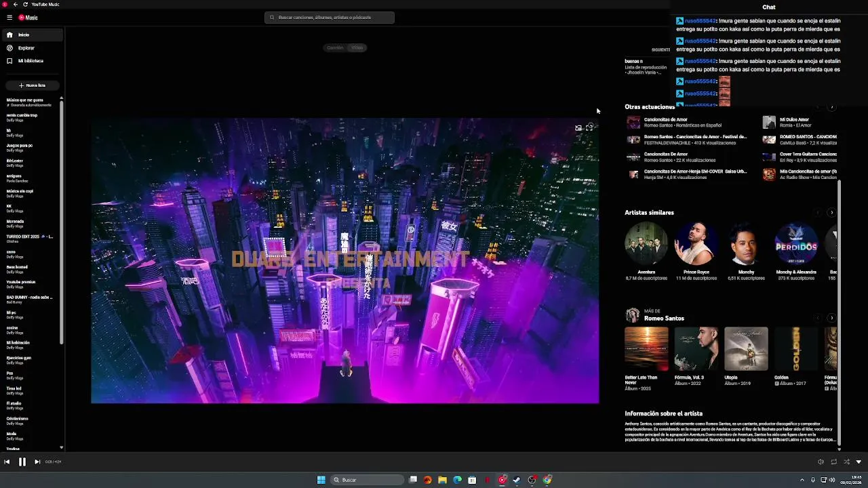
Task: Open playlist Música sin copi
Action: click(x=31, y=193)
